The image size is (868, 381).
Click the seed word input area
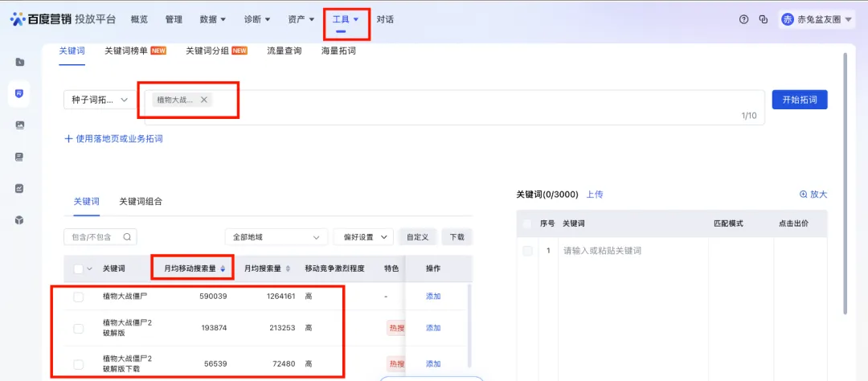click(454, 108)
